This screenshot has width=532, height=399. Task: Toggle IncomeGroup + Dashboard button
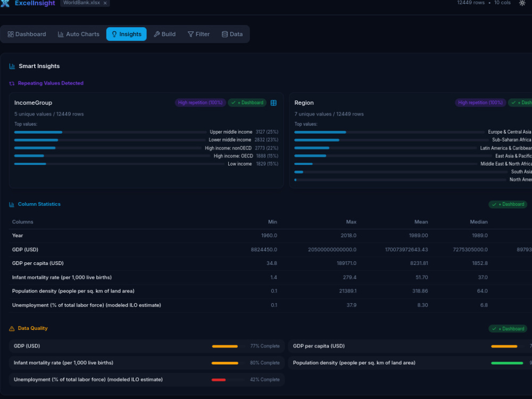[247, 103]
